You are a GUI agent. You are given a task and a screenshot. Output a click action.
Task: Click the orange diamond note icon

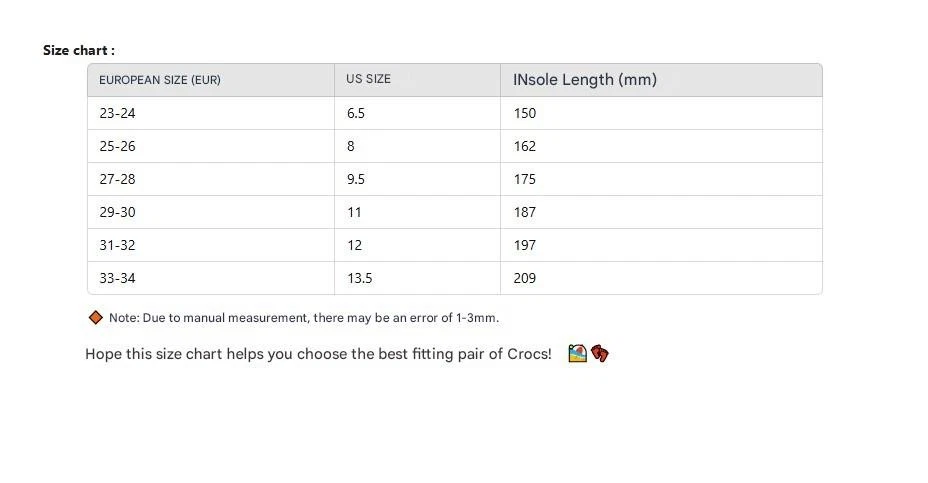pos(96,317)
